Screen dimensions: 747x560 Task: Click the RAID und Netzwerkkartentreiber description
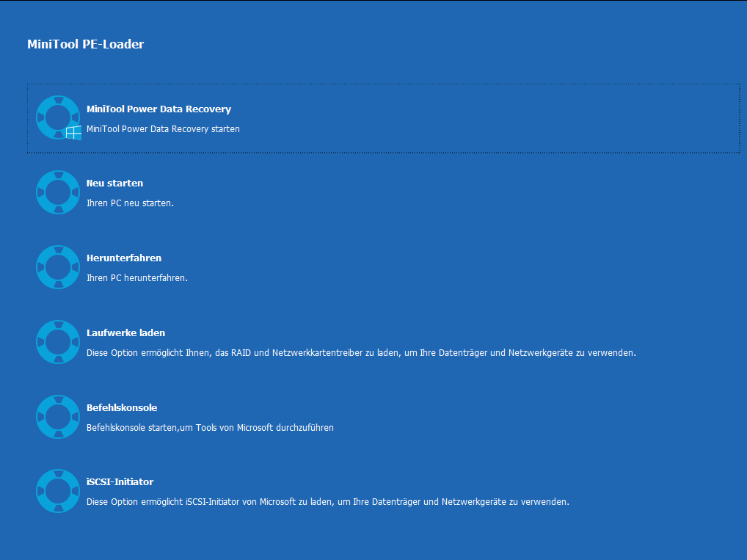[361, 353]
